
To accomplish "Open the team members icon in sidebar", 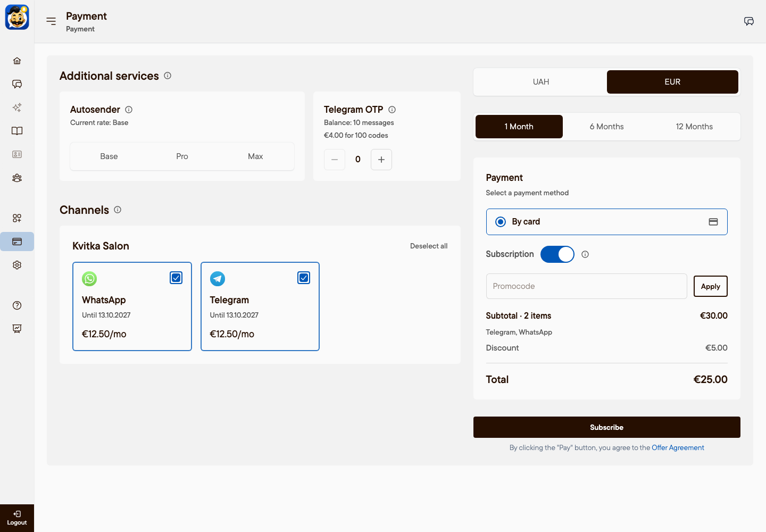I will [17, 178].
